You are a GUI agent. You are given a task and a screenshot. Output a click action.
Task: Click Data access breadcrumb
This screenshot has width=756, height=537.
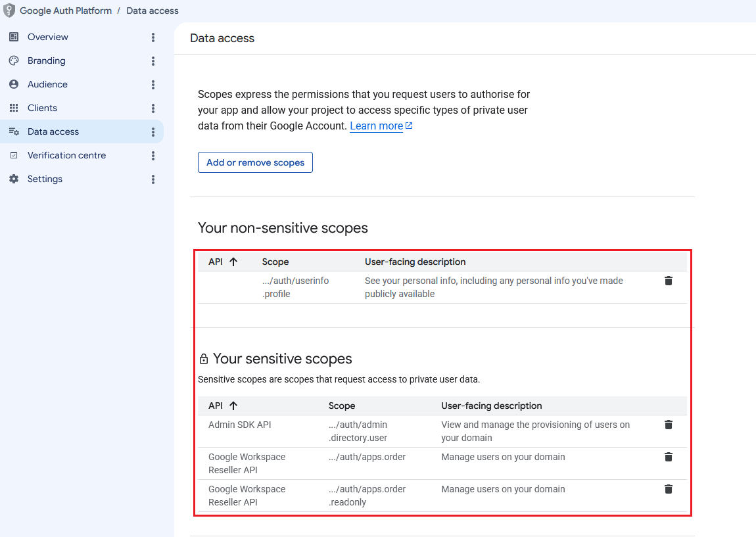(153, 11)
